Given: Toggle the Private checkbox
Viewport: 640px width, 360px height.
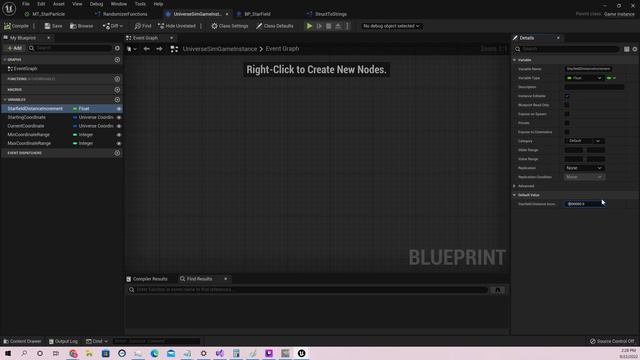Looking at the screenshot, I should (x=567, y=123).
